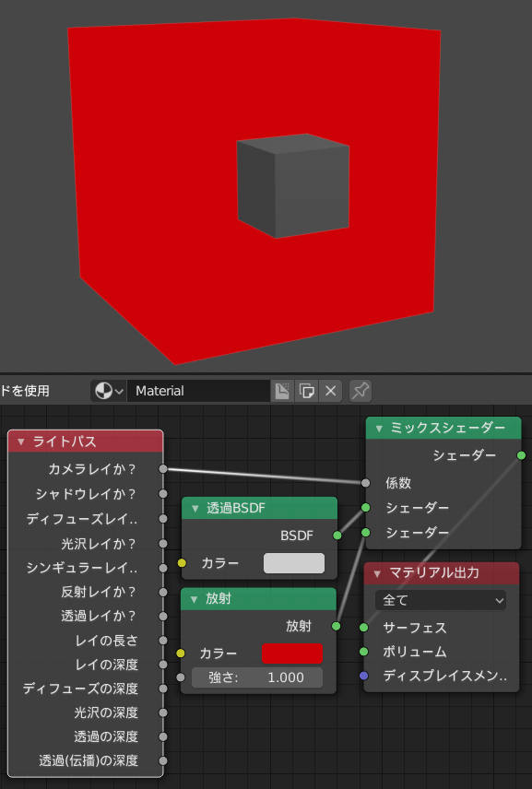Screen dimensions: 532x789
Task: Collapse the ミックスシェーダー node
Action: click(x=379, y=429)
